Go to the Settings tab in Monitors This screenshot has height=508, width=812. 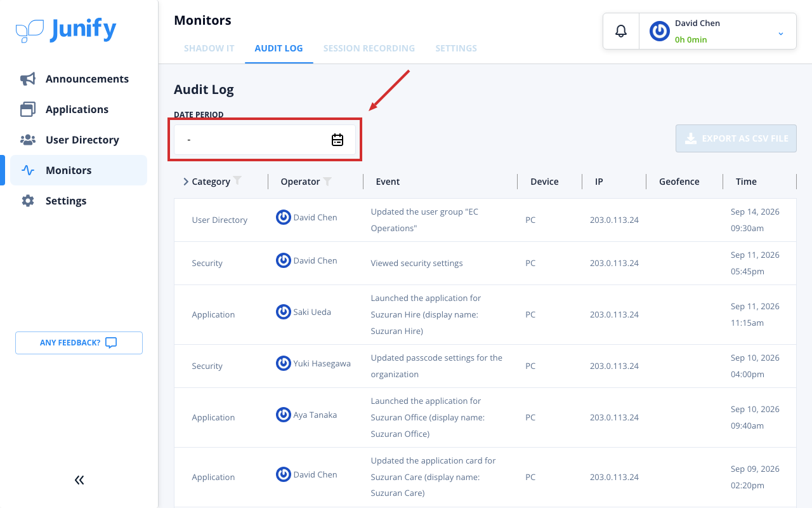pos(456,48)
